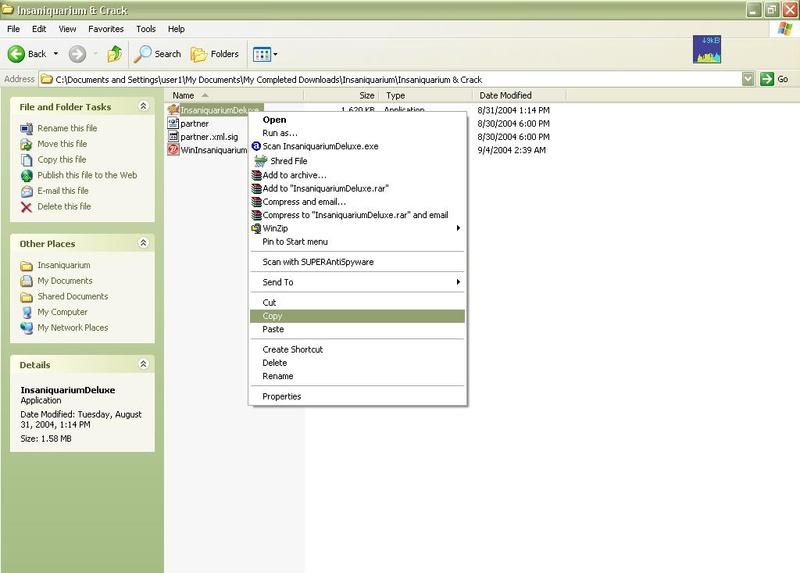The image size is (800, 573).
Task: Click the Rename this file link
Action: (x=67, y=127)
